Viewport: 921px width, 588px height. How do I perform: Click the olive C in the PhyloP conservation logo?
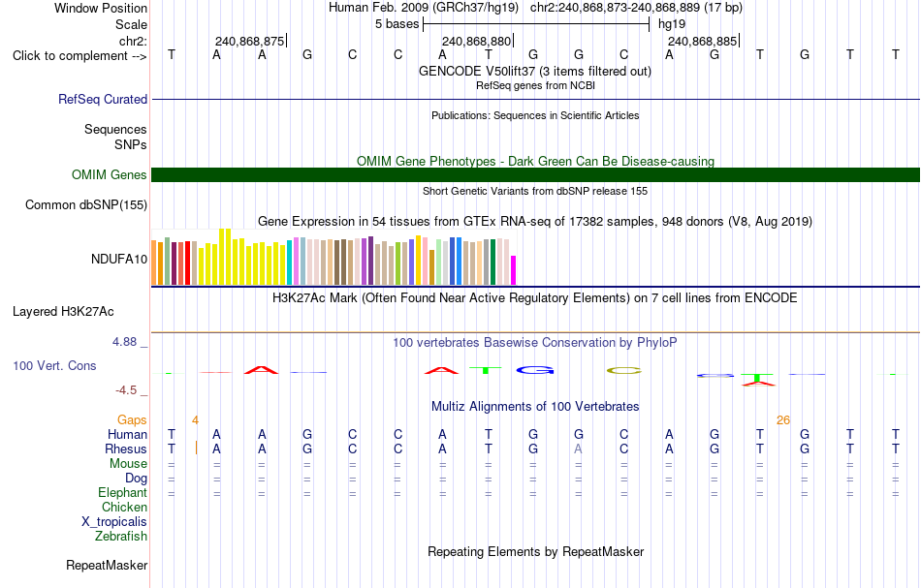[623, 370]
